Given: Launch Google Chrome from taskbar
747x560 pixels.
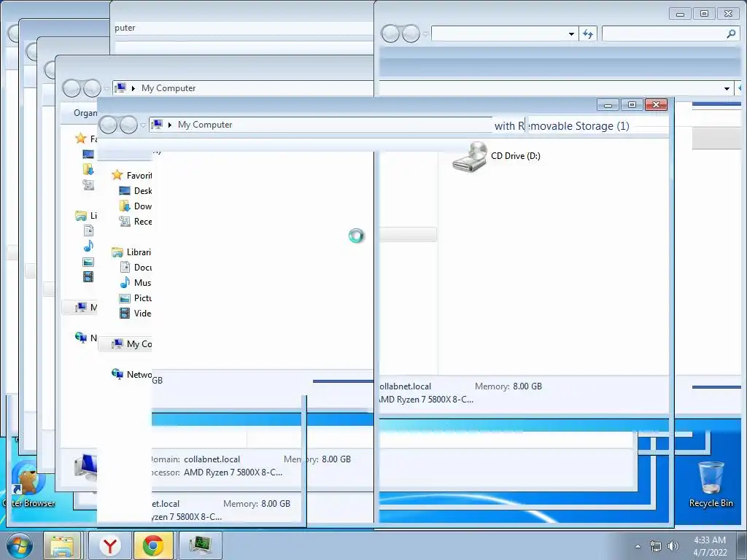Looking at the screenshot, I should tap(153, 545).
